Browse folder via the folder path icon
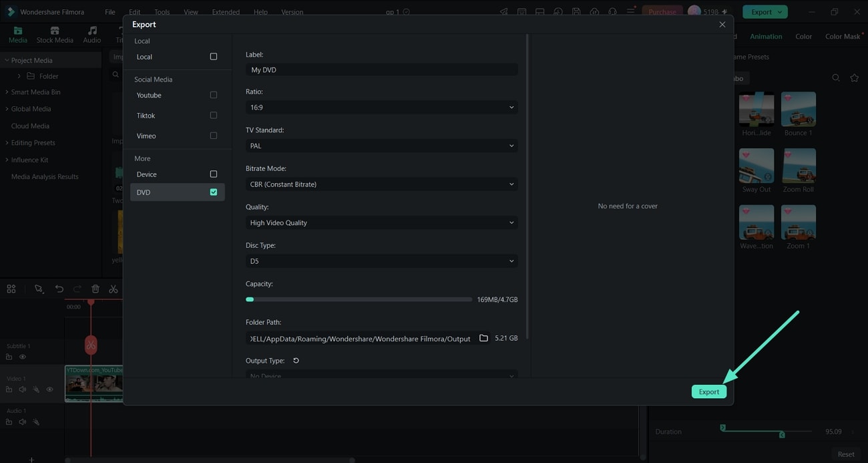 click(483, 339)
